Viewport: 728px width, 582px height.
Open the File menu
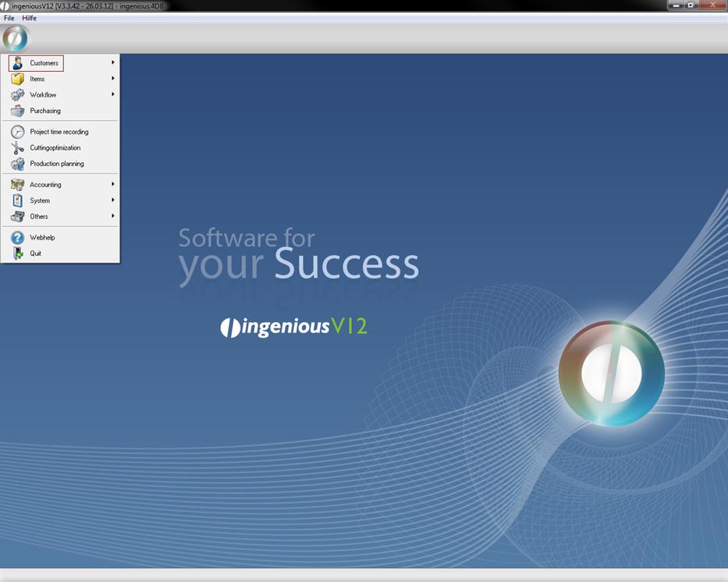tap(9, 18)
